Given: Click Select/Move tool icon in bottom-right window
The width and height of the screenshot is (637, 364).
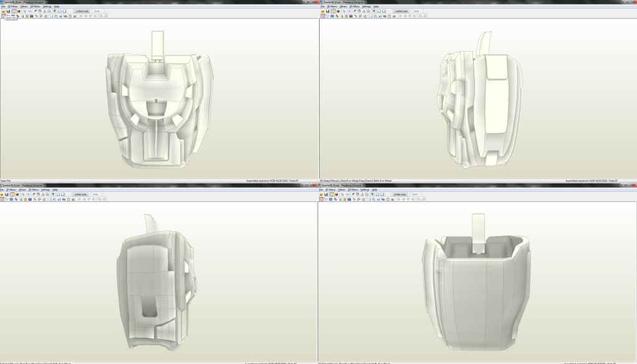Looking at the screenshot, I should pos(322,199).
